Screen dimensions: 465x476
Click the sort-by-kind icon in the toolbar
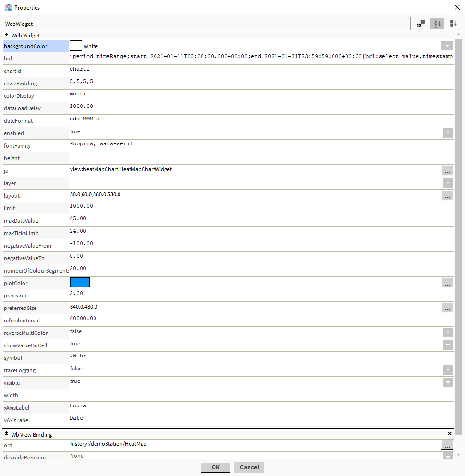coord(453,24)
